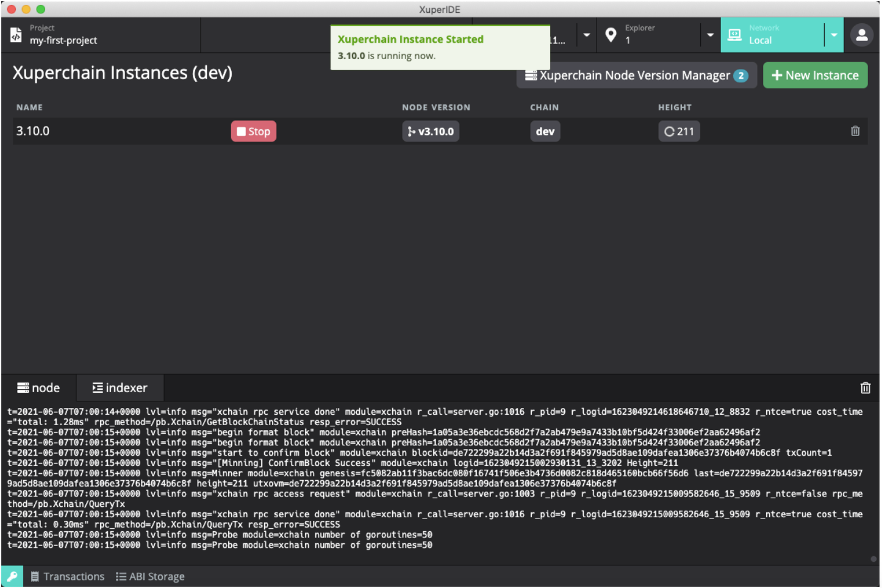Screen dimensions: 882x588
Task: Click the key icon in status bar
Action: (x=12, y=576)
